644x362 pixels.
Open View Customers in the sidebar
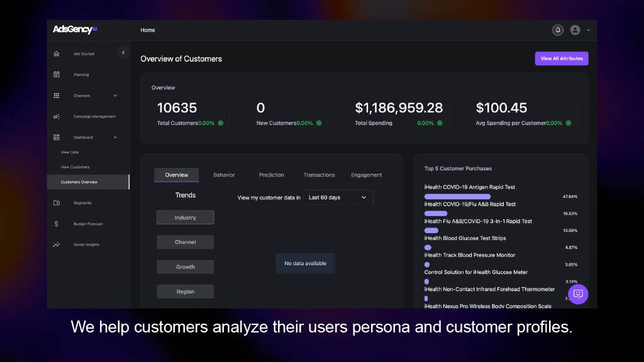coord(75,167)
